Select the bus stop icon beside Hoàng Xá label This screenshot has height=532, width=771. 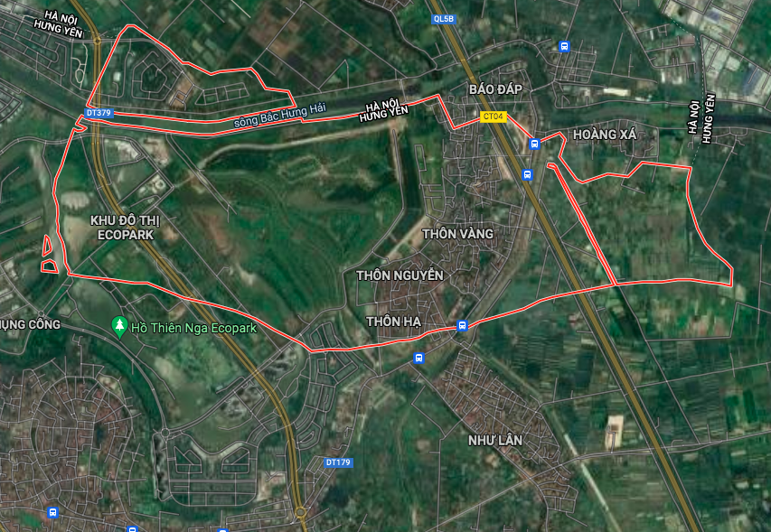point(534,144)
